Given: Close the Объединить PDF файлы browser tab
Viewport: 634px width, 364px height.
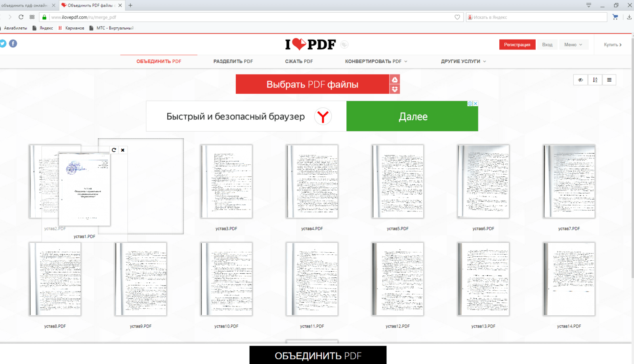Looking at the screenshot, I should [x=120, y=5].
